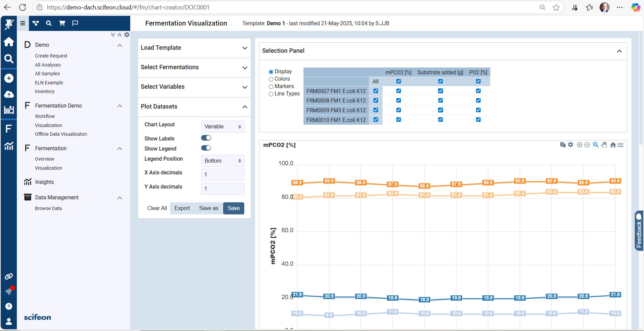Viewport: 644px width, 331px height.
Task: Click the chart zoom-in plus icon
Action: 579,145
